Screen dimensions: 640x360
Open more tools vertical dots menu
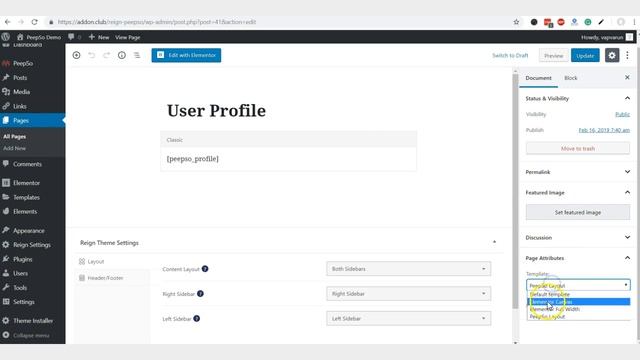[x=627, y=55]
